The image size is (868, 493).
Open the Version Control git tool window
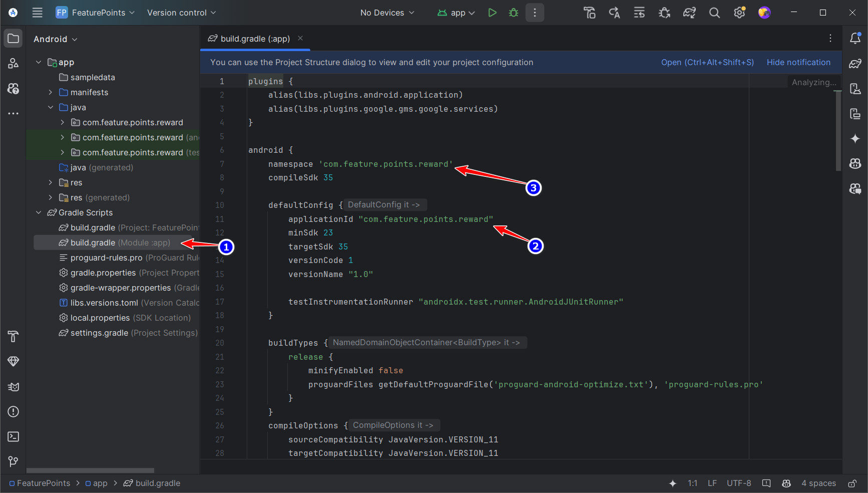tap(14, 461)
